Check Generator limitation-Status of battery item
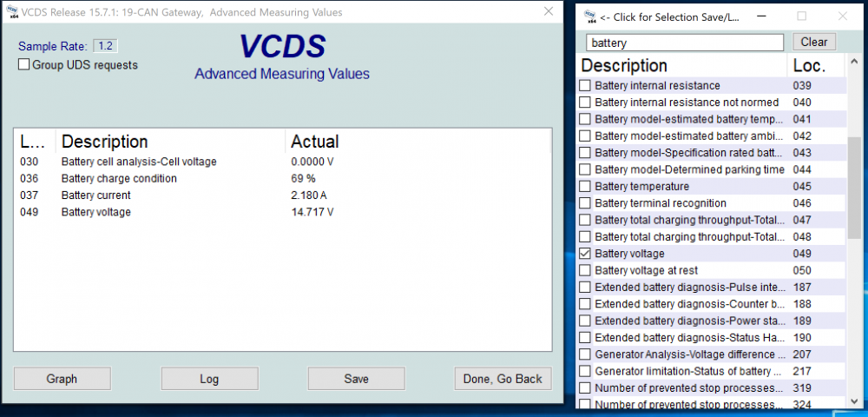868x417 pixels. tap(585, 371)
